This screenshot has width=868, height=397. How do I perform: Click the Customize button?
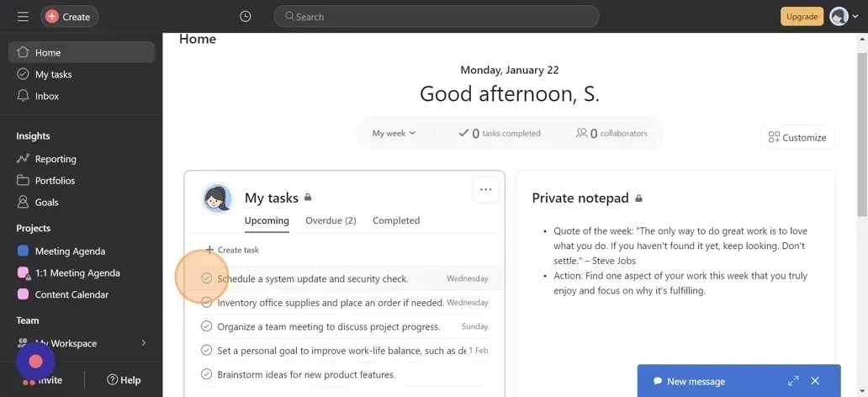797,138
